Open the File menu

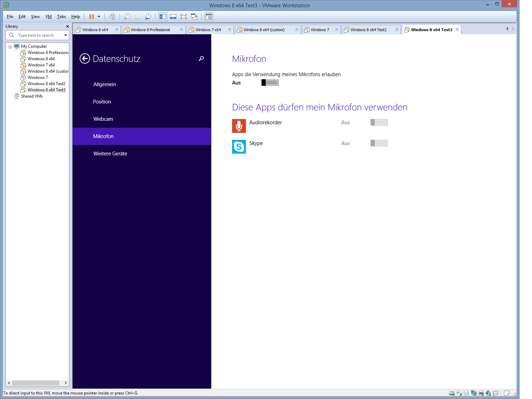pyautogui.click(x=10, y=17)
